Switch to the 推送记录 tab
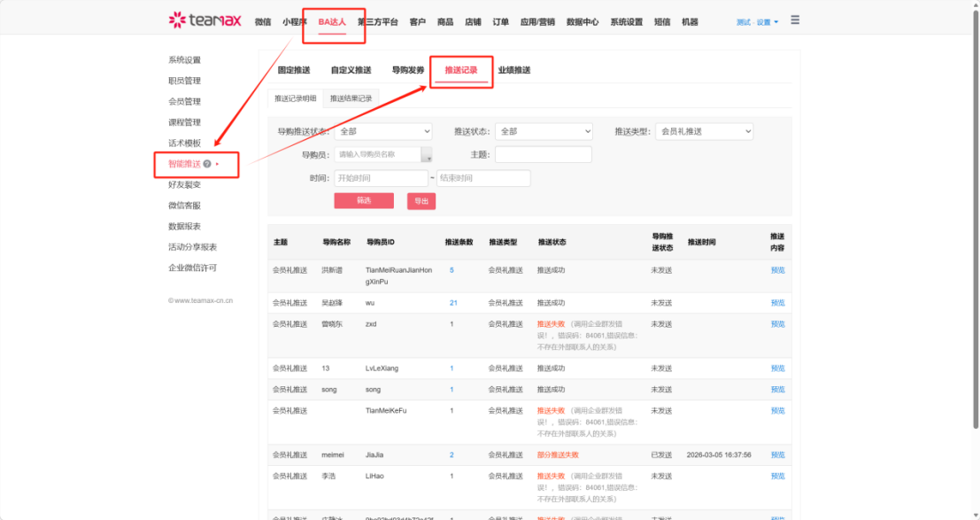The height and width of the screenshot is (520, 980). [x=461, y=70]
